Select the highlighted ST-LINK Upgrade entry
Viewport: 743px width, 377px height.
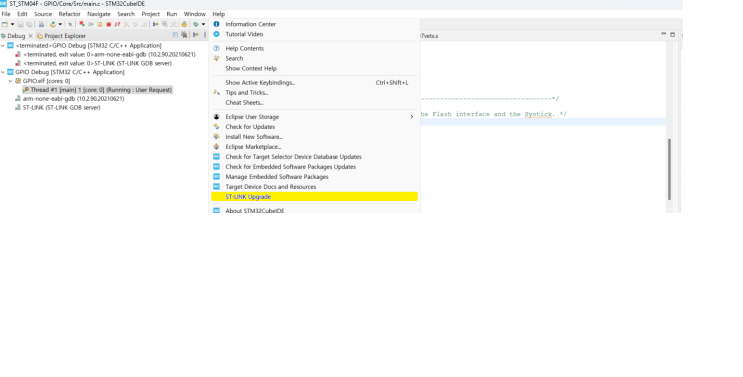pos(314,197)
